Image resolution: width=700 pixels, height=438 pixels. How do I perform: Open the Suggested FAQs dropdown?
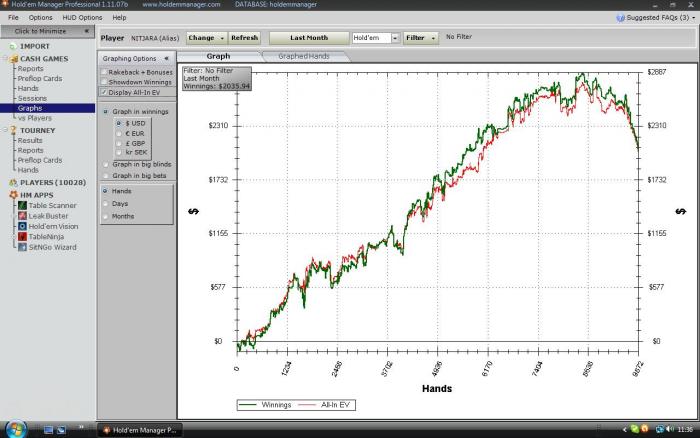(x=693, y=18)
